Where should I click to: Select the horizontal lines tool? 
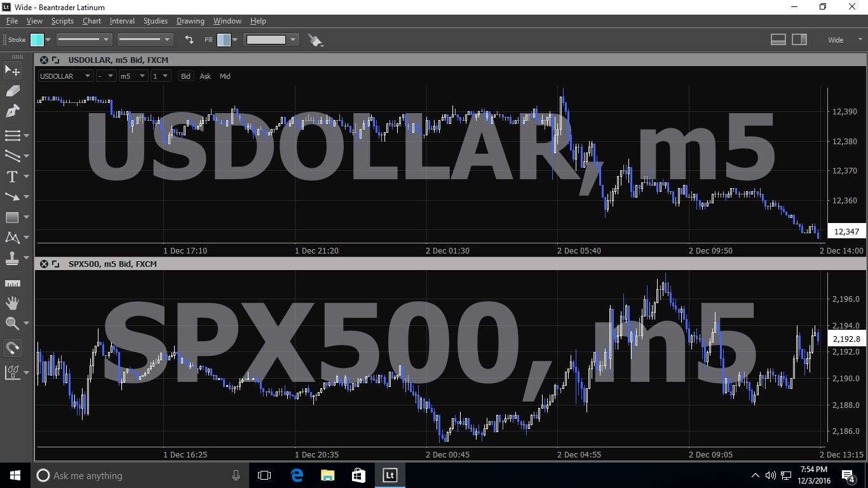click(x=13, y=135)
